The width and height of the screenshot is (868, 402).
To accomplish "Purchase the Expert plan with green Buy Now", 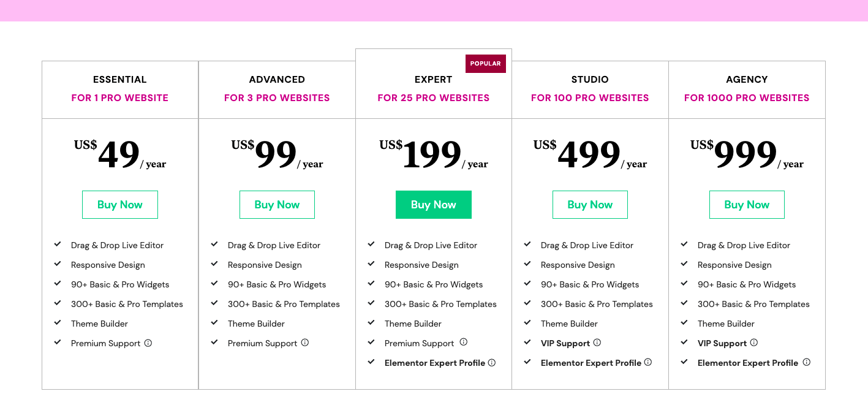I will (434, 205).
